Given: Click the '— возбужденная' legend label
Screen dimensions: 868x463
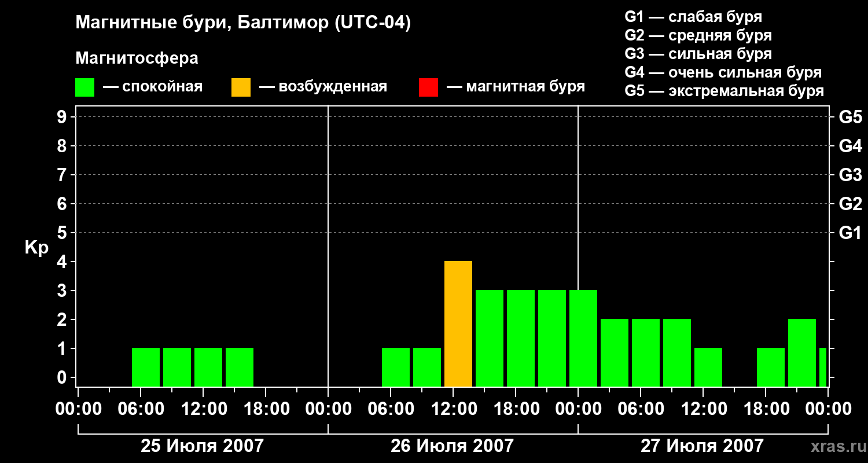Looking at the screenshot, I should 323,87.
